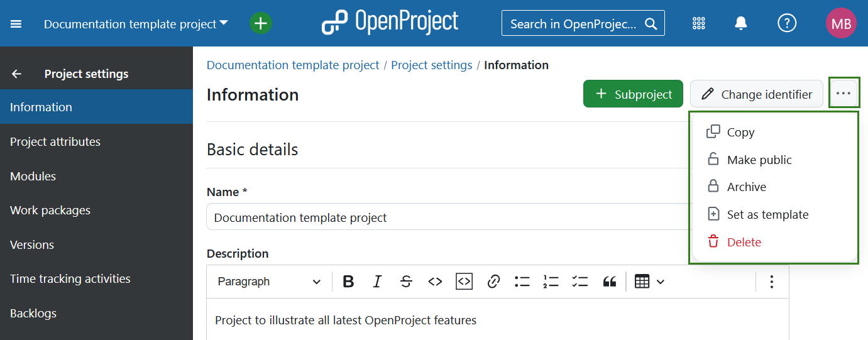Insert a to-do checklist
This screenshot has height=340, width=868.
coord(580,282)
